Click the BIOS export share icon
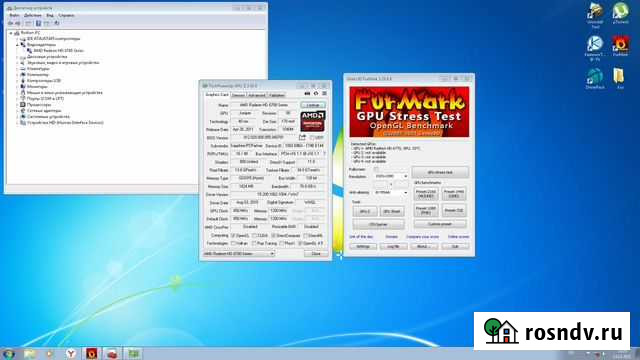 point(302,138)
